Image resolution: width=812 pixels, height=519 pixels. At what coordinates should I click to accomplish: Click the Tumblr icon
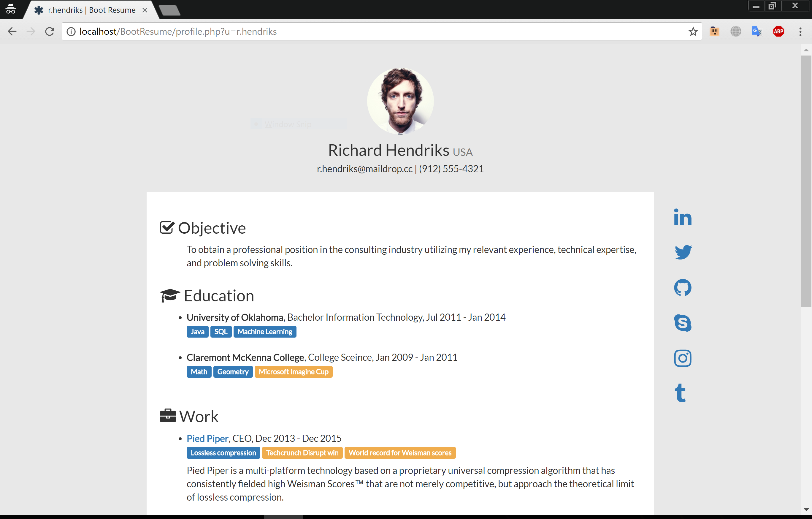pos(680,393)
